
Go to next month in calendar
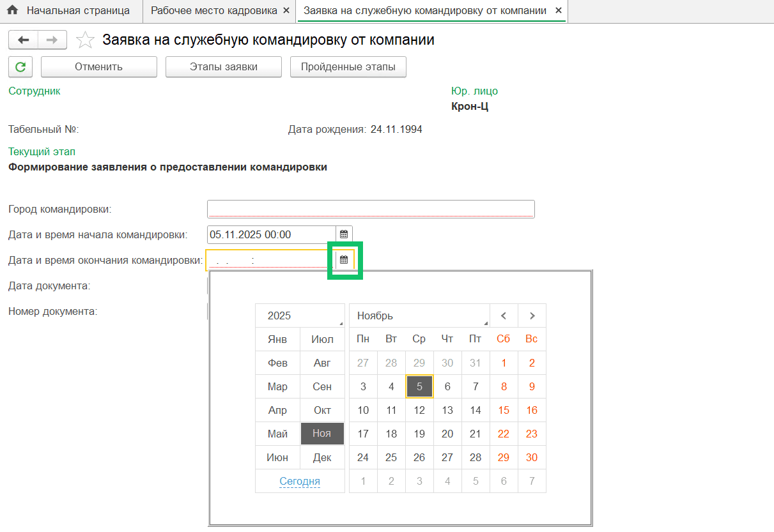pos(532,315)
